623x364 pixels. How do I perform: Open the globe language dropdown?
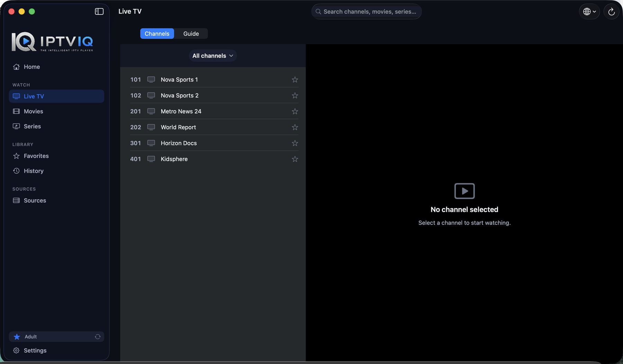[589, 12]
